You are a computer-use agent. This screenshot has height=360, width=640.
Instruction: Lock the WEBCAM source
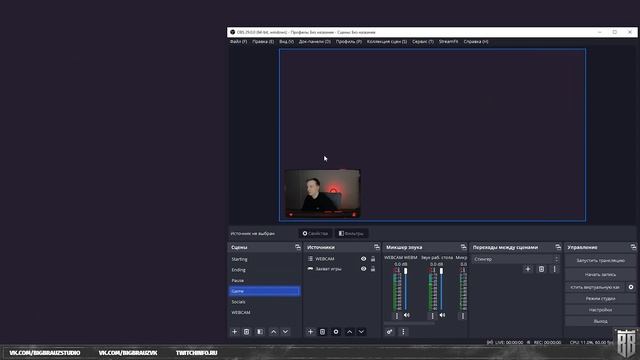[373, 258]
